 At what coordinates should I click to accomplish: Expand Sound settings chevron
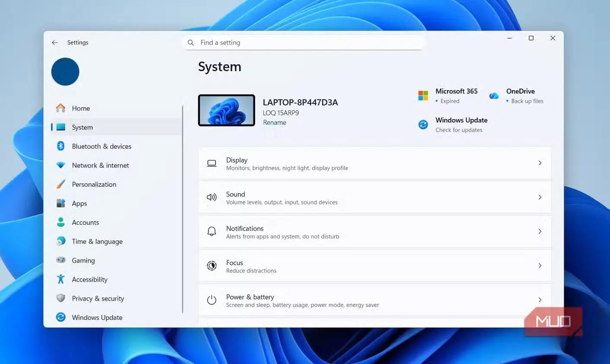coord(540,197)
